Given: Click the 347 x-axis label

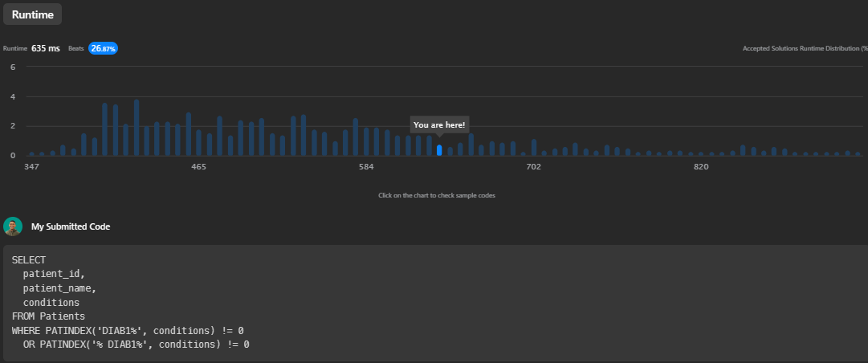Looking at the screenshot, I should pyautogui.click(x=31, y=166).
